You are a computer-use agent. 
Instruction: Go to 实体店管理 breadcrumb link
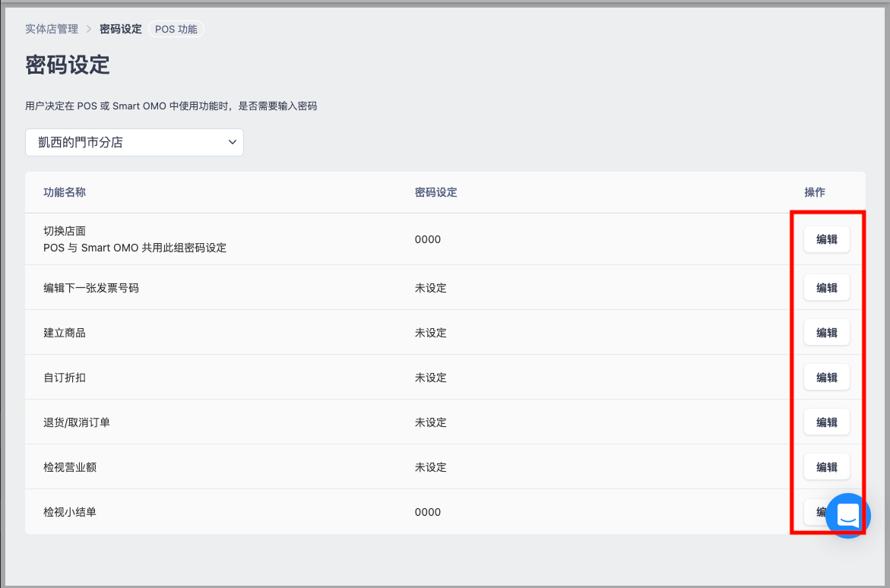pyautogui.click(x=52, y=29)
